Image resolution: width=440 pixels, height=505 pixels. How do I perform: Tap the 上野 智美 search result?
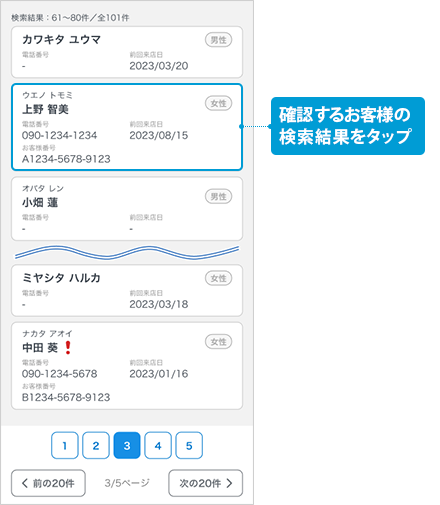coord(127,127)
